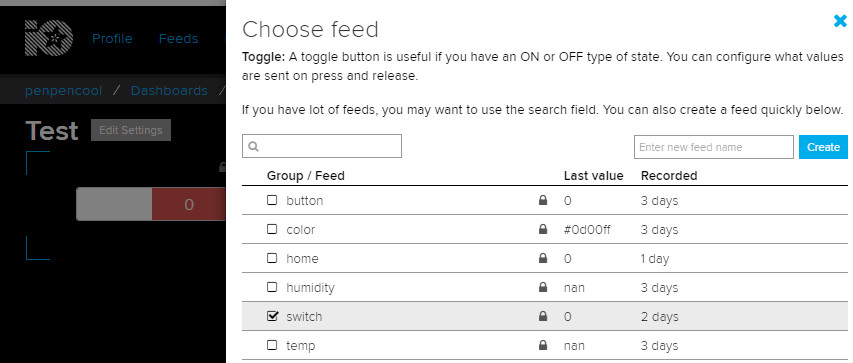The image size is (853, 363).
Task: Click the lock icon on color feed
Action: [542, 230]
